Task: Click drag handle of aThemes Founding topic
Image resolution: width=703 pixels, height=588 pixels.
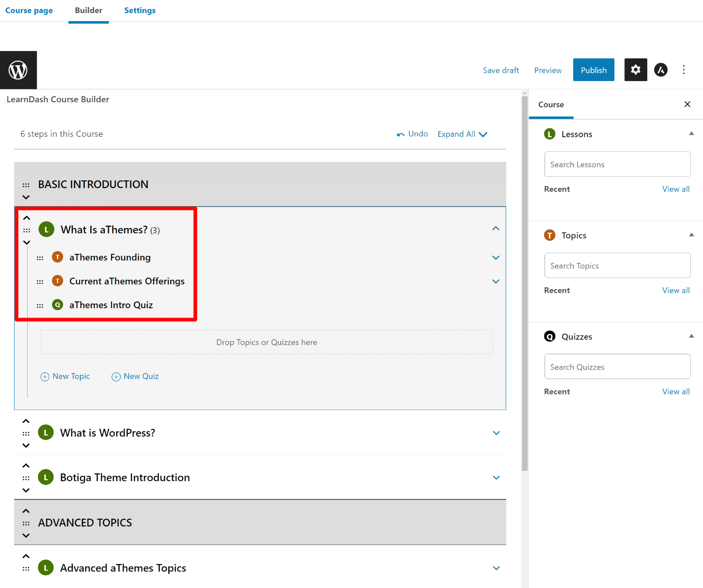Action: pos(40,258)
